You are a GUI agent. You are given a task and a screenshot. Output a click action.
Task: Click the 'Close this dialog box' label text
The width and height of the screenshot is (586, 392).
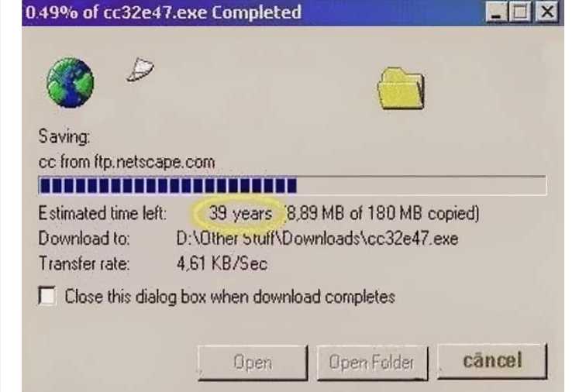tap(229, 297)
